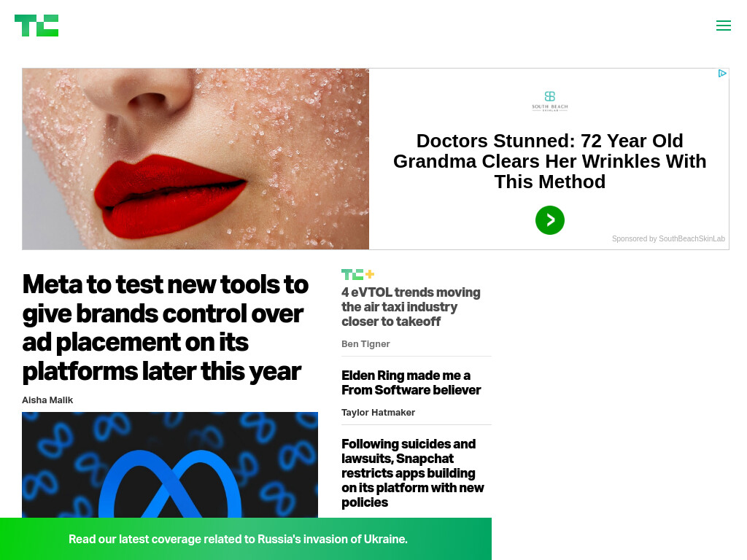Click the South Beach Skin Lab logo
Image resolution: width=747 pixels, height=560 pixels.
click(550, 101)
